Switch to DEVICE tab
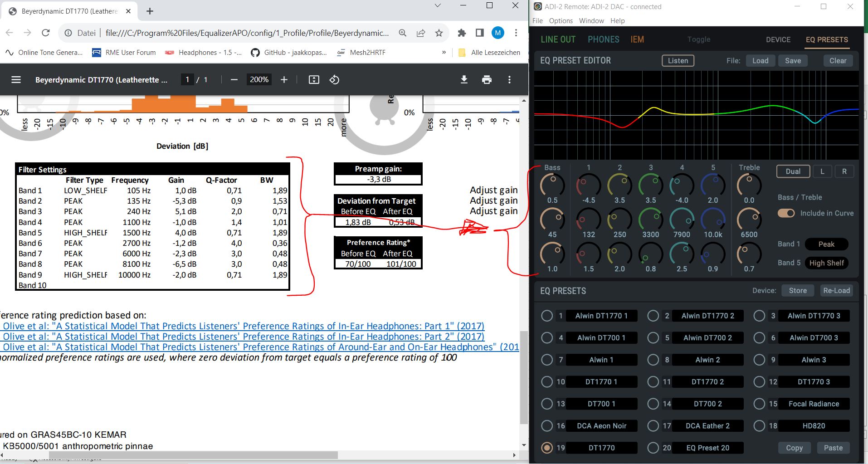 pyautogui.click(x=778, y=39)
